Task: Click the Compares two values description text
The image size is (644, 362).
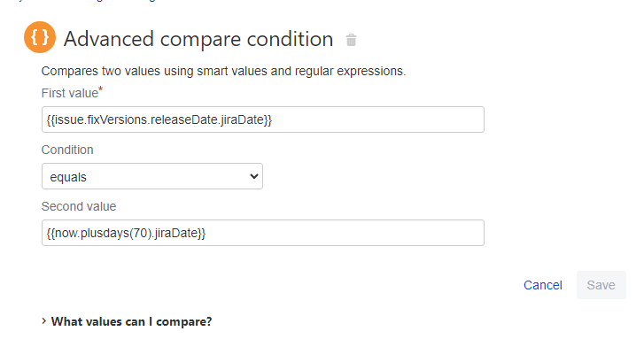Action: (x=223, y=71)
